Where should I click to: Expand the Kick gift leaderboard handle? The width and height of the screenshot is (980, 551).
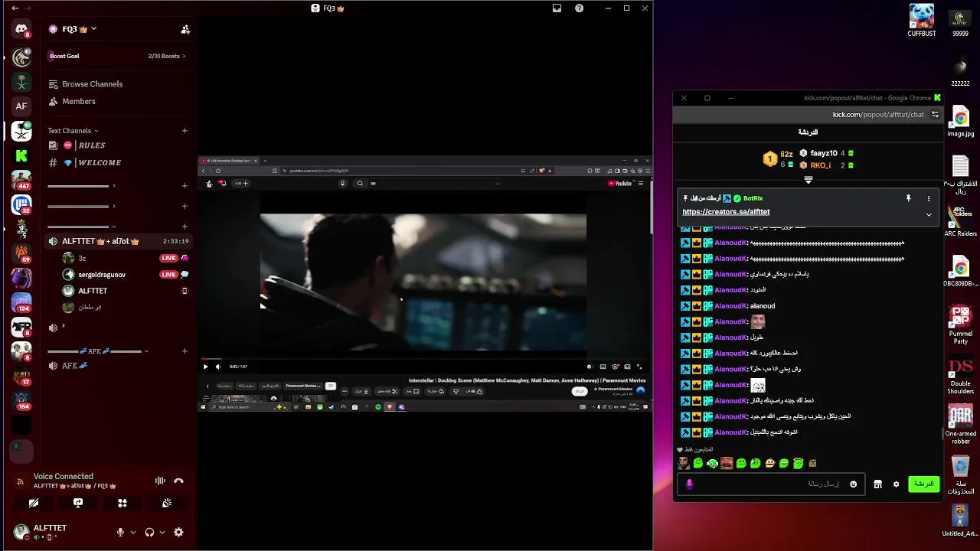(808, 180)
